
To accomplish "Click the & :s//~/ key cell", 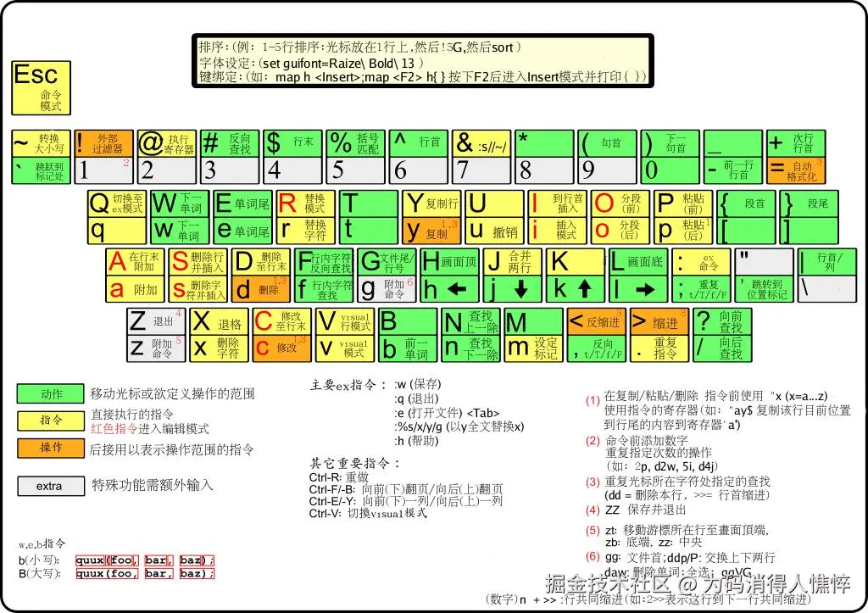I will [x=481, y=143].
